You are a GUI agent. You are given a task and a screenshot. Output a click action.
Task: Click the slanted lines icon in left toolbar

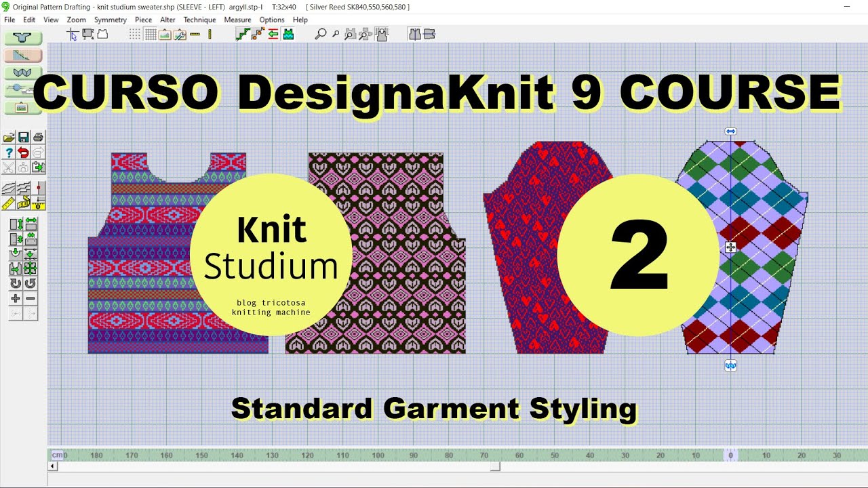(x=9, y=188)
